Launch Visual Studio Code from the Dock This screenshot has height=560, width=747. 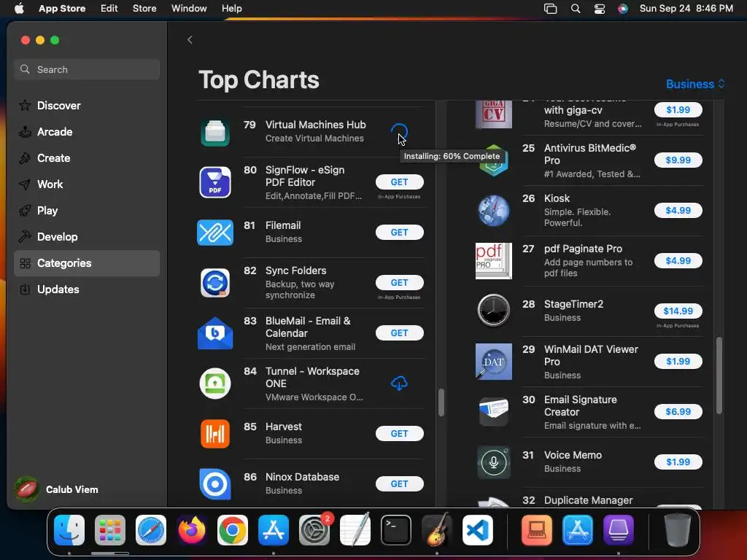point(478,530)
